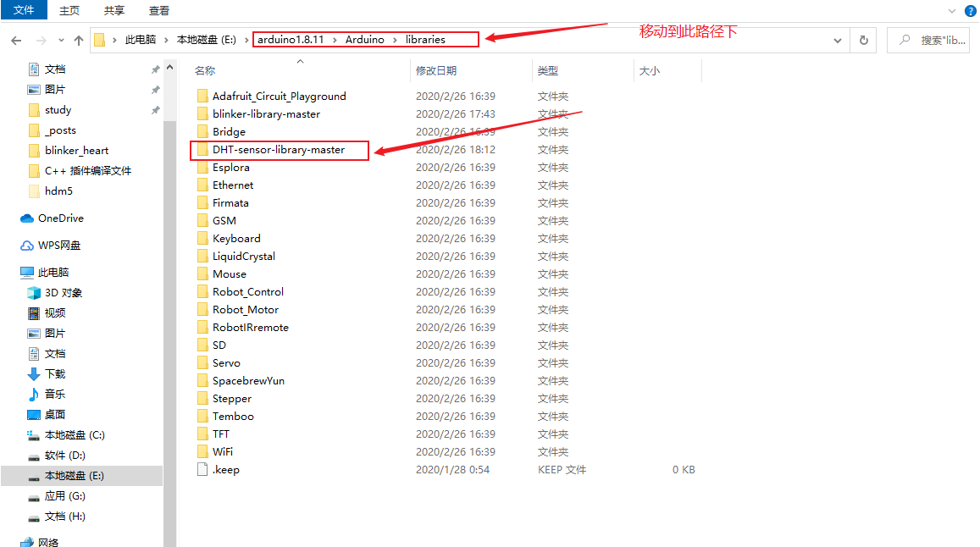Select the LiquidCrystal folder
Viewport: 980px width, 547px height.
(243, 257)
